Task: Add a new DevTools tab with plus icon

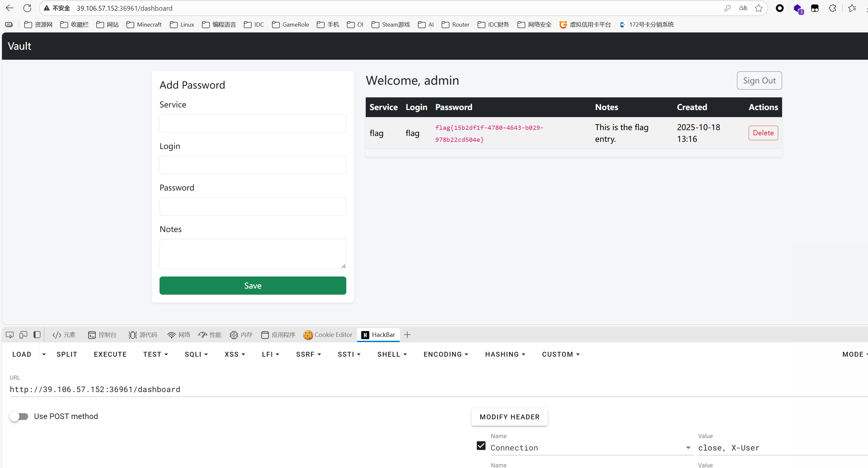Action: click(407, 335)
